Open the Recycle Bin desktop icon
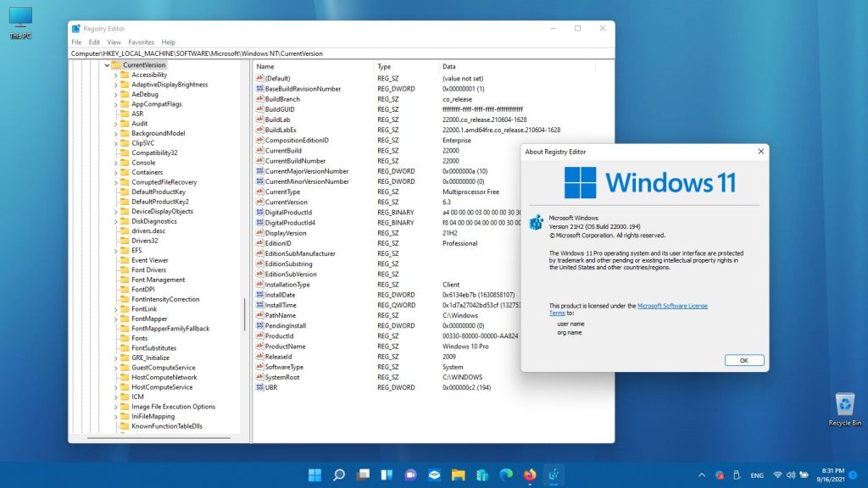The width and height of the screenshot is (868, 488). (x=844, y=406)
